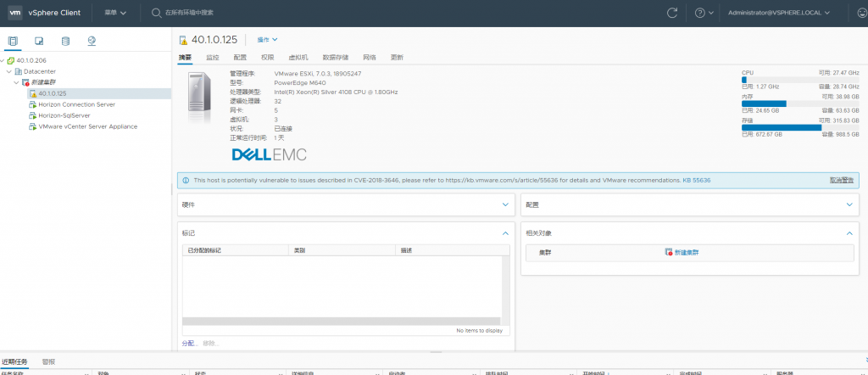This screenshot has width=868, height=375.
Task: Open the 菜单 dropdown menu
Action: 115,12
